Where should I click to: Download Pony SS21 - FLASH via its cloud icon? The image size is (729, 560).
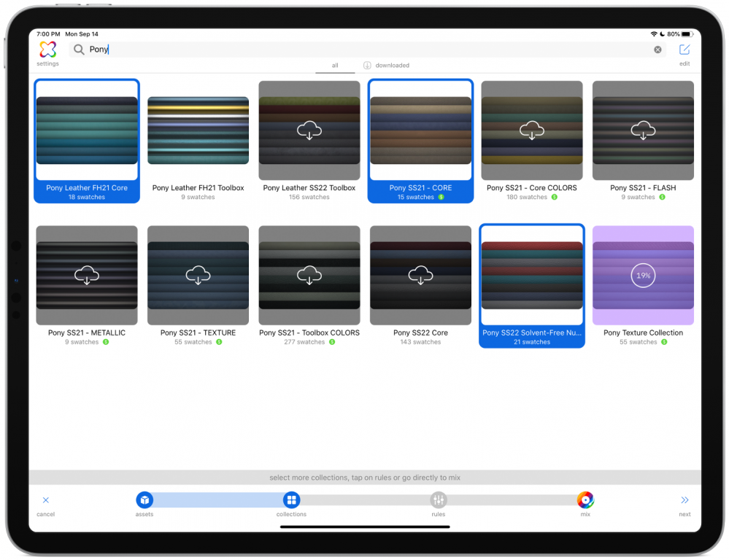pyautogui.click(x=643, y=130)
